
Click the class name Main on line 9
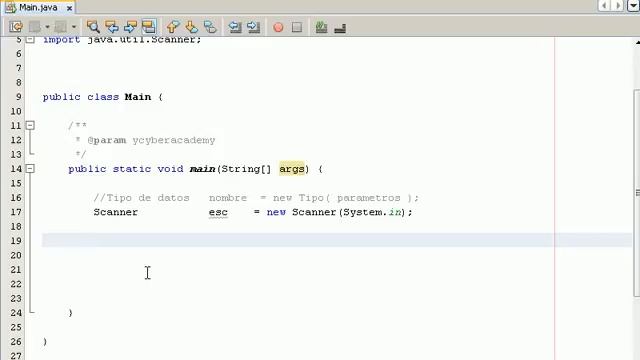[x=138, y=97]
